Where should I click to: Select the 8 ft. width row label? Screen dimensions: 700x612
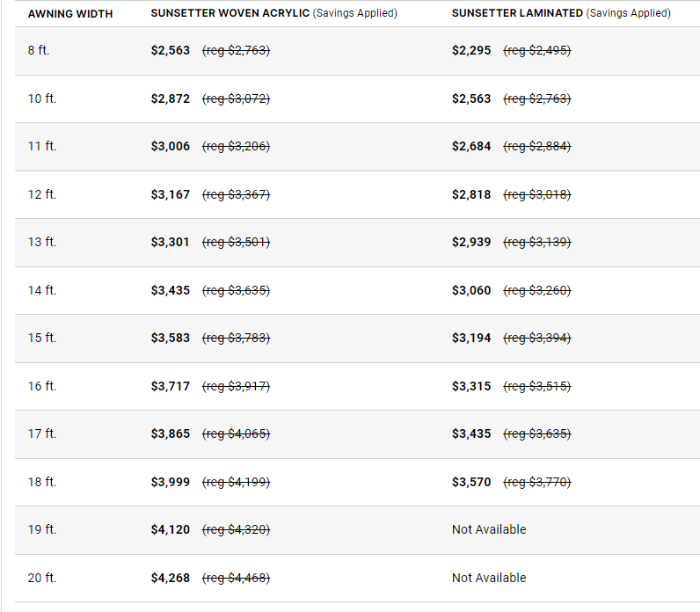39,51
